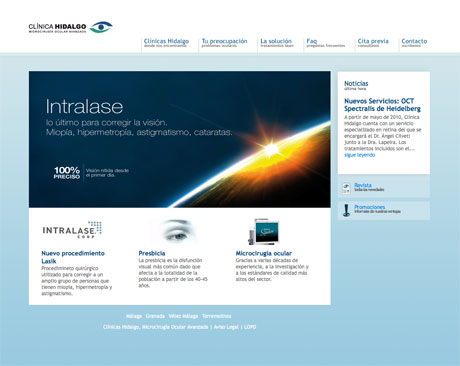Open the Clínicas Hidalgo menu item

(166, 41)
